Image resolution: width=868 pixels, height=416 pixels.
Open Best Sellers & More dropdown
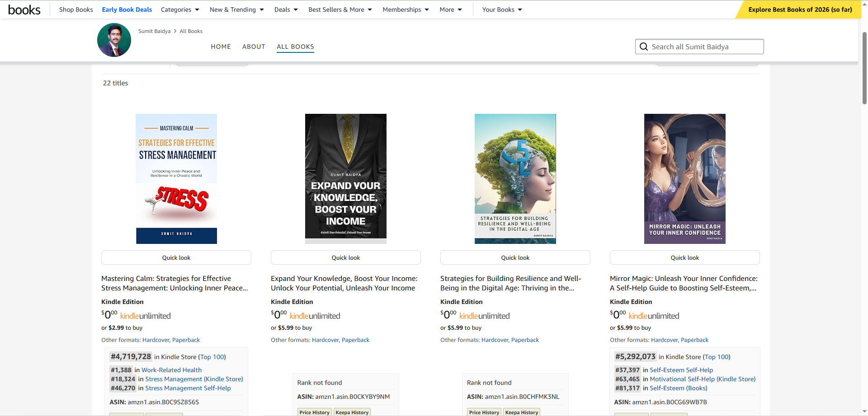coord(340,9)
